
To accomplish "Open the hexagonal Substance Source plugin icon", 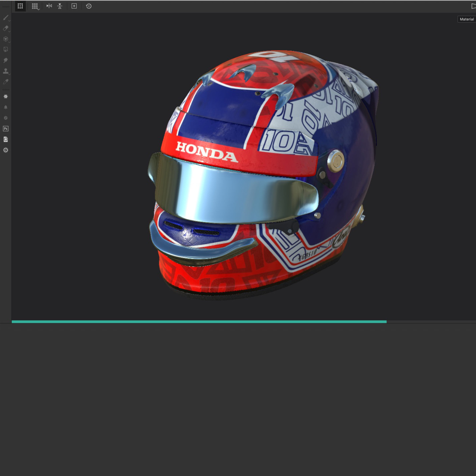I will 6,97.
